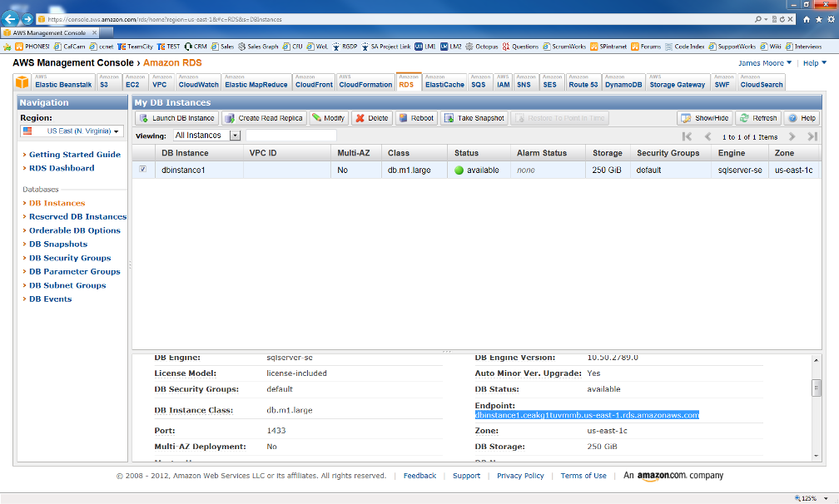The width and height of the screenshot is (839, 504).
Task: Click the browser Home icon
Action: click(807, 19)
